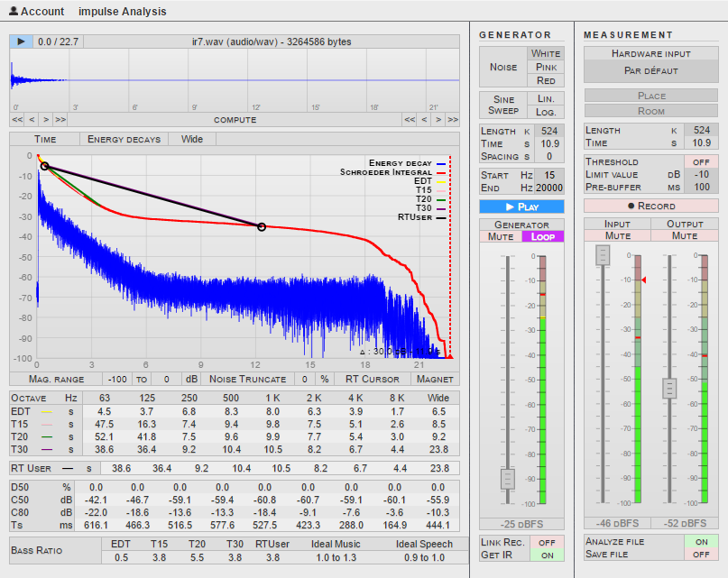Toggle Analyze file ON setting

700,541
